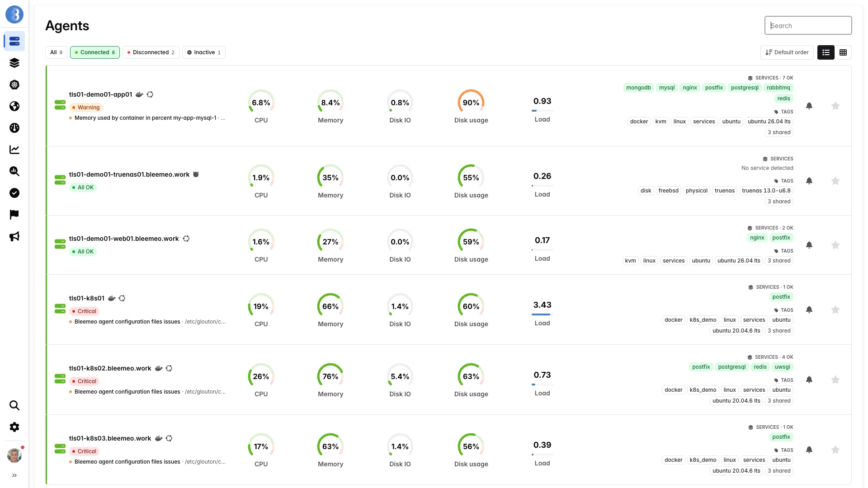
Task: Toggle notification bell for tls01-demo01-web01.bleemeo.work
Action: [x=809, y=245]
